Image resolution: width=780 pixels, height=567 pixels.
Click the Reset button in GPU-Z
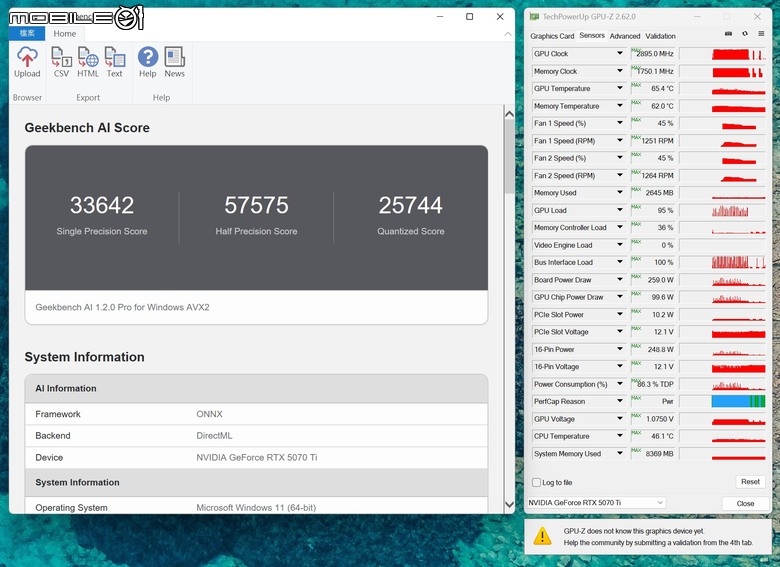pos(750,481)
